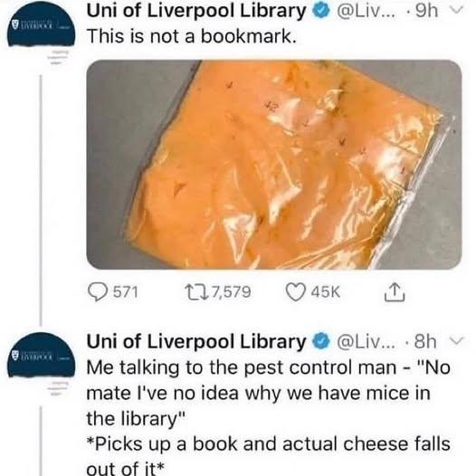Share the bookmark tweet via share icon
This screenshot has width=476, height=476.
point(395,292)
